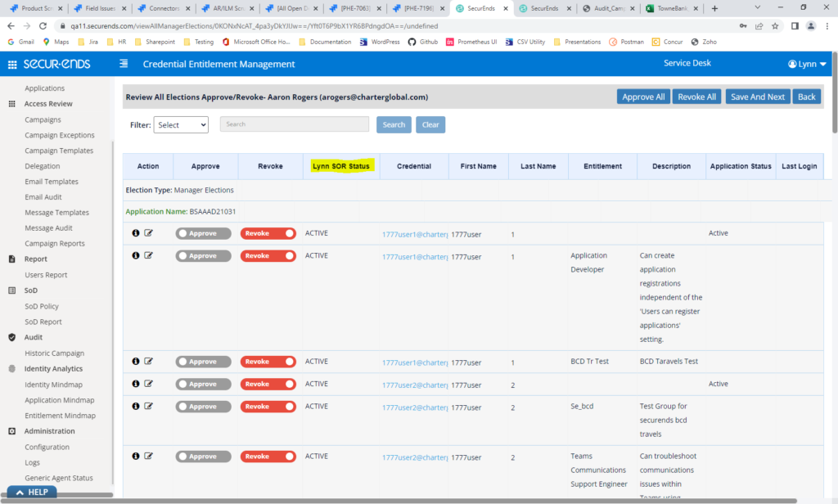Open first 1777user1@charter credential link

pyautogui.click(x=415, y=235)
